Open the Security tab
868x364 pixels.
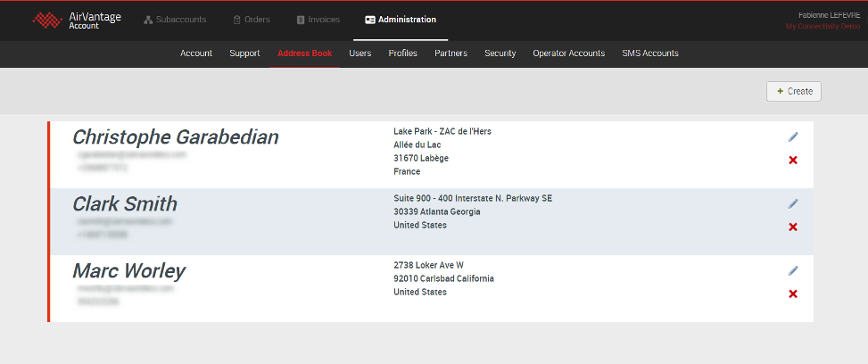[500, 54]
